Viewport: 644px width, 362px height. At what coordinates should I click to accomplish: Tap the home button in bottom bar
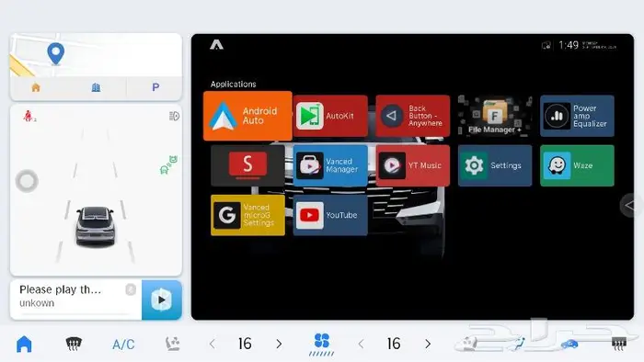point(24,344)
